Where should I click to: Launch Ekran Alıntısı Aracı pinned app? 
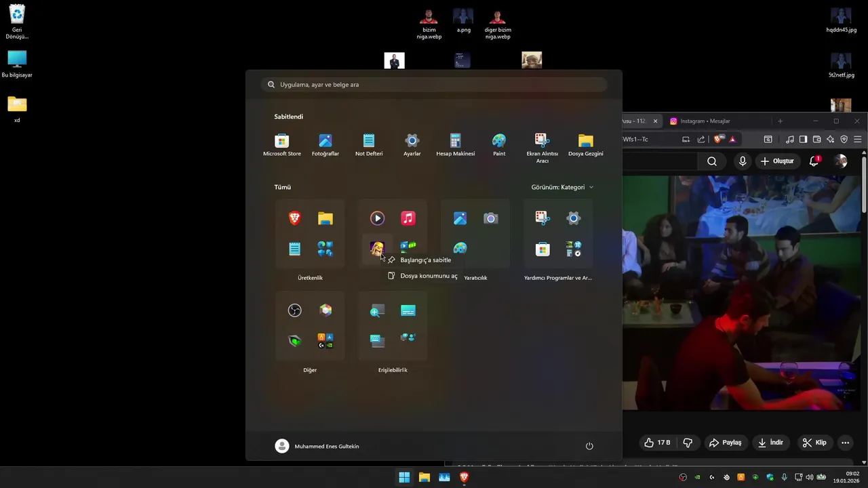[542, 148]
